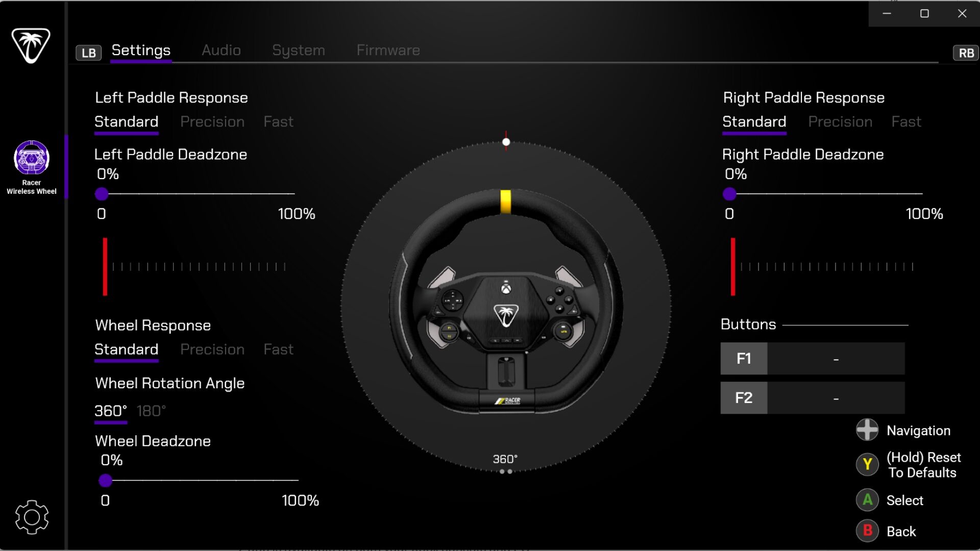Click the left paddle red input meter

coord(105,266)
